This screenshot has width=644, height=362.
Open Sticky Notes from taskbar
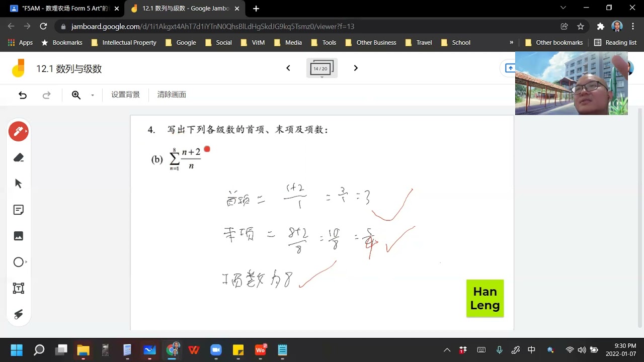click(x=238, y=350)
